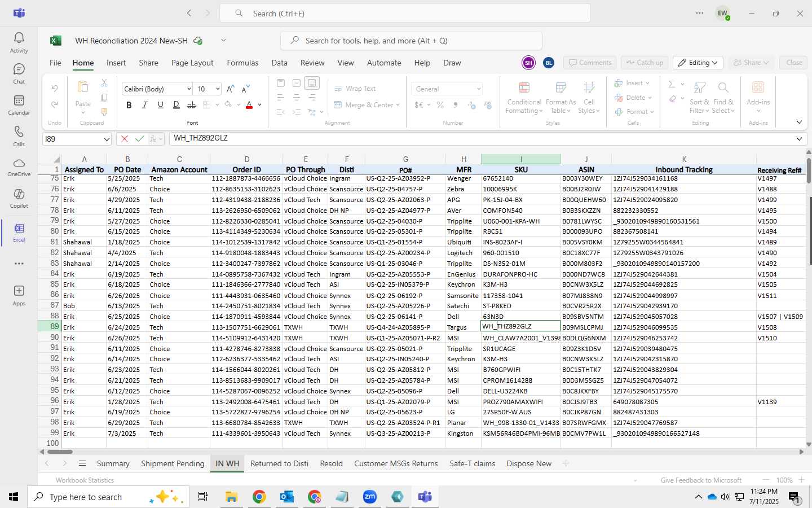
Task: Open the font size 10 dropdown
Action: pyautogui.click(x=218, y=89)
